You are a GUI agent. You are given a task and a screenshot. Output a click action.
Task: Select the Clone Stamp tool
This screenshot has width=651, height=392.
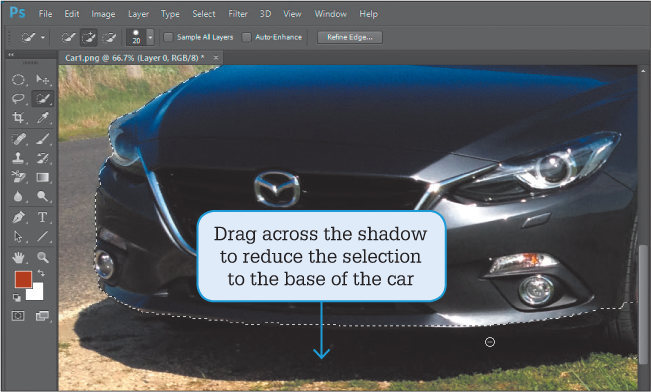(x=18, y=158)
